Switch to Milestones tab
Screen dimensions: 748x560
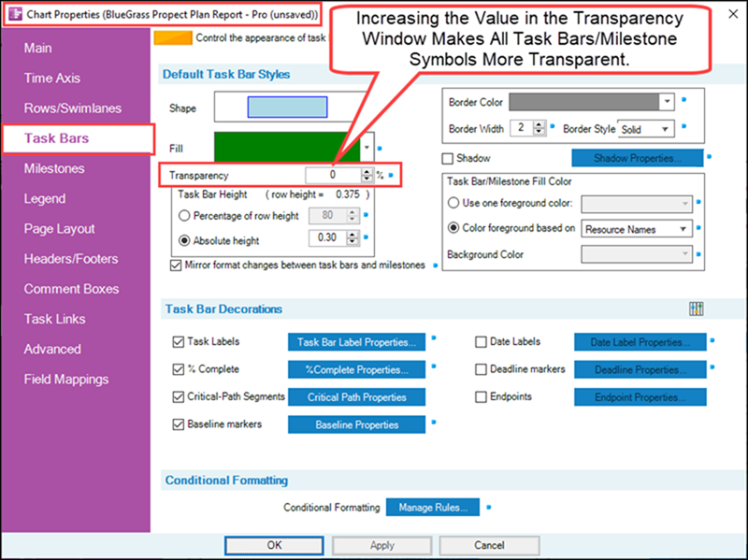(54, 168)
